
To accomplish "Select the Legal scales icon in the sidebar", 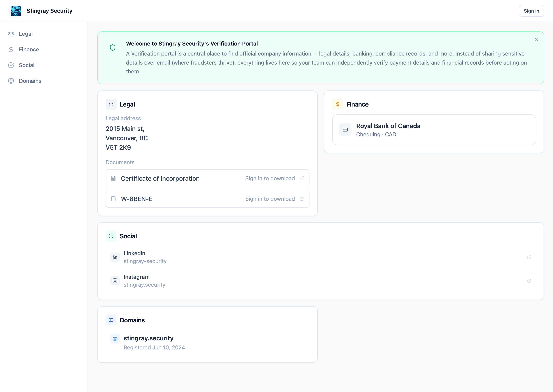I will (x=11, y=34).
